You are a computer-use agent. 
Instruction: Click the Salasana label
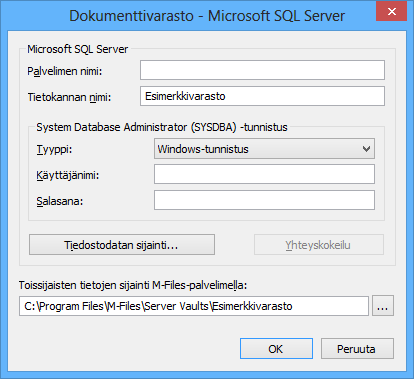60,201
